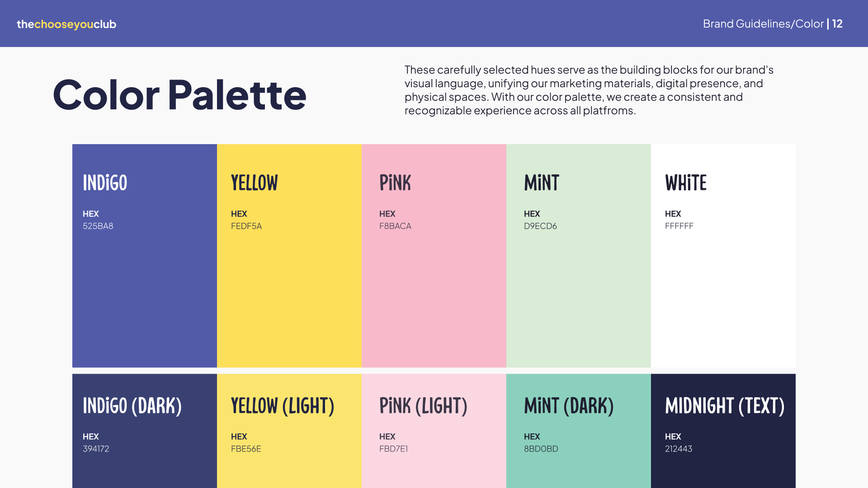Click the page number 12
The width and height of the screenshot is (868, 488).
coord(837,23)
